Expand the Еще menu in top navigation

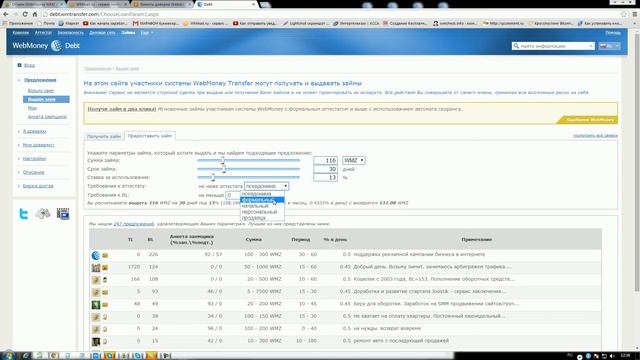[147, 33]
